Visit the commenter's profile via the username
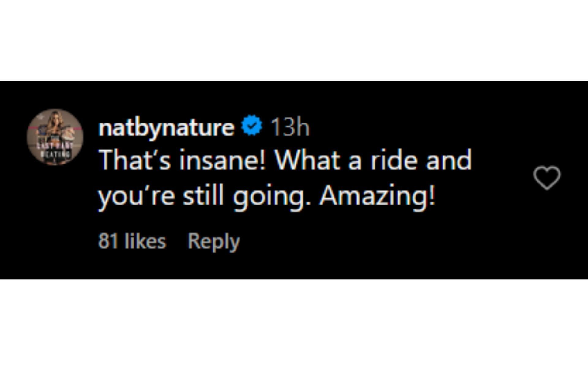The height and width of the screenshot is (392, 588). (166, 127)
